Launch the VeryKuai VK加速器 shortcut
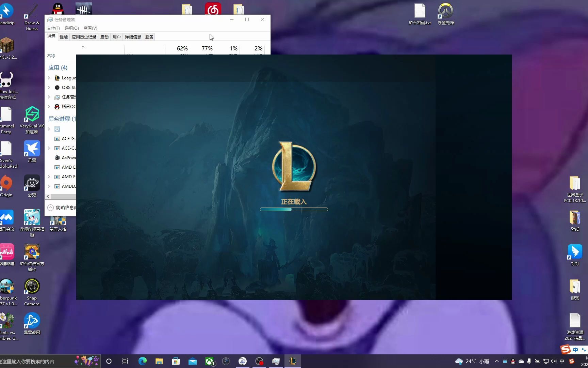 32,120
